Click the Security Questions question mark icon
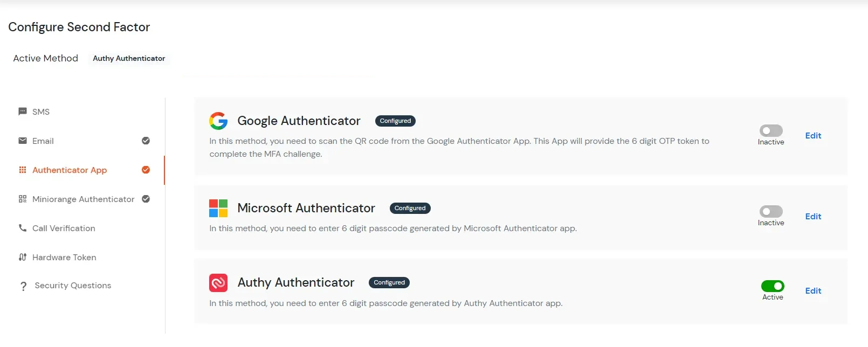Image resolution: width=868 pixels, height=347 pixels. click(22, 286)
